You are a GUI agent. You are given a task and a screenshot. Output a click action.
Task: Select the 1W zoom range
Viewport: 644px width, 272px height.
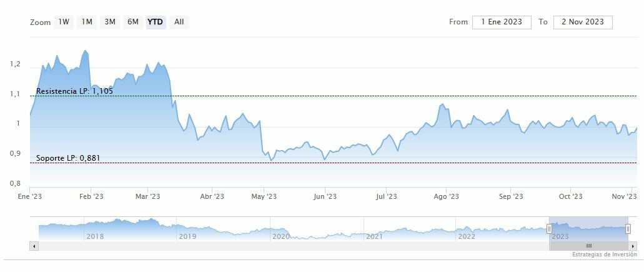coord(64,22)
